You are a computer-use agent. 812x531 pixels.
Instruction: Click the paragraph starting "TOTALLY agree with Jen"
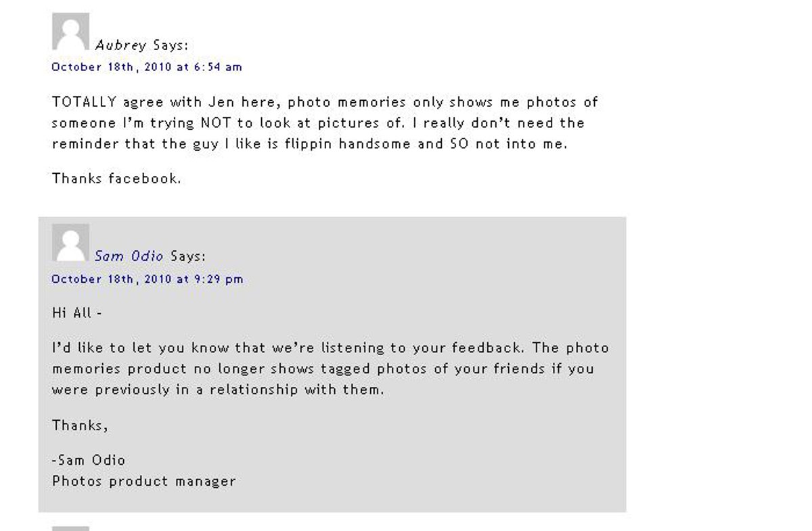coord(325,123)
